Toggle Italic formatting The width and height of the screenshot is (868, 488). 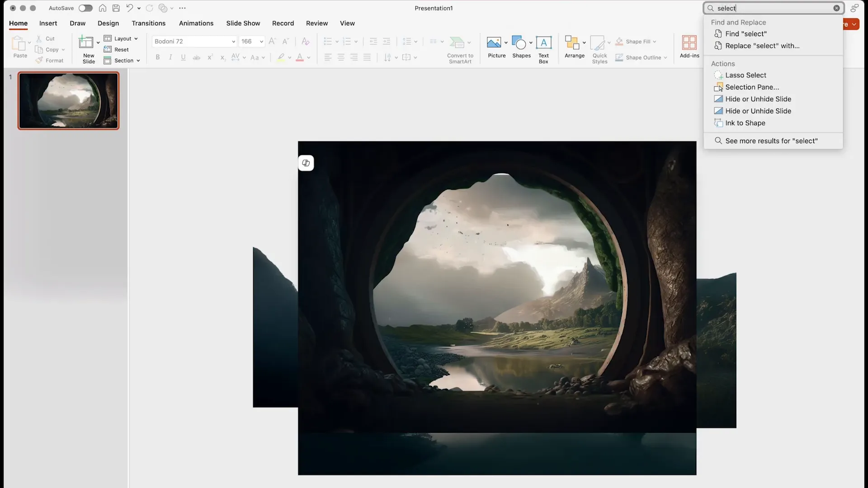170,57
